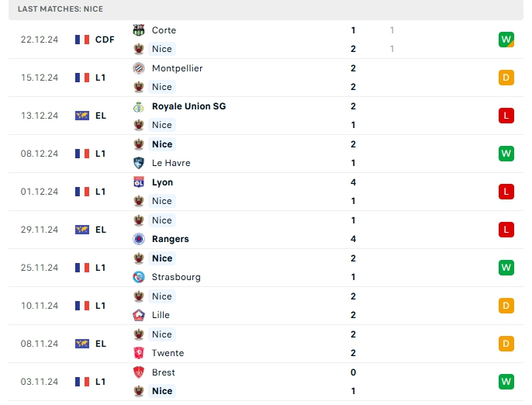Click the France flag beside CDF
The width and height of the screenshot is (532, 405).
point(82,40)
